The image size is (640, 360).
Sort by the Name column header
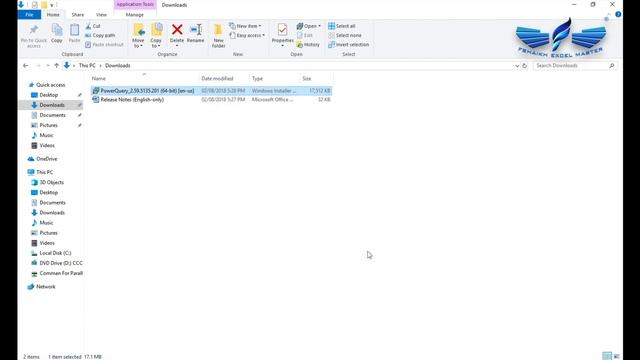click(144, 78)
